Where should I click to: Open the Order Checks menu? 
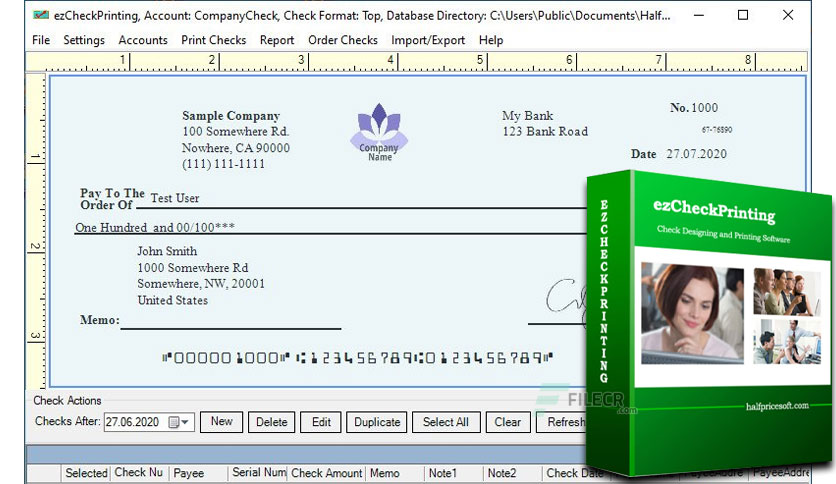(343, 40)
